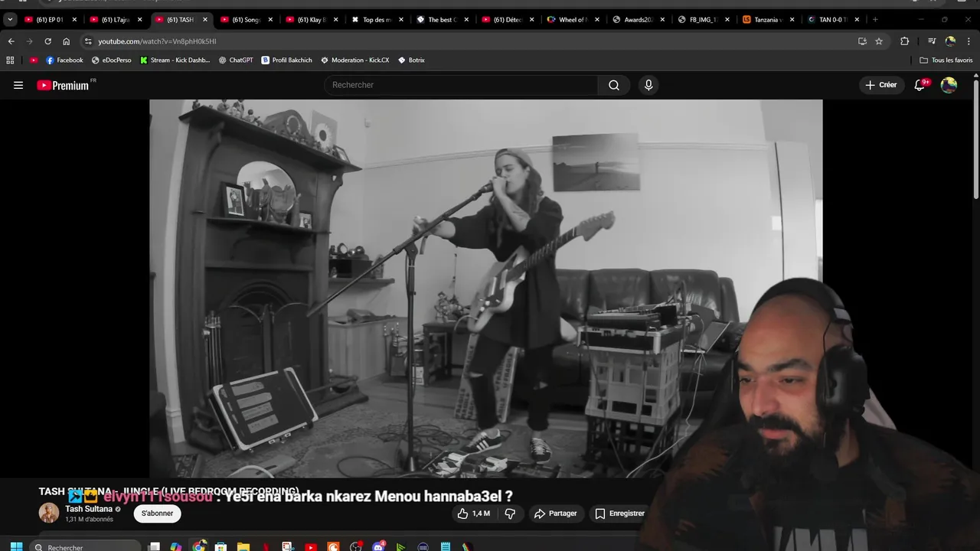The image size is (980, 551).
Task: Open OBS Studio from the taskbar
Action: [x=356, y=546]
